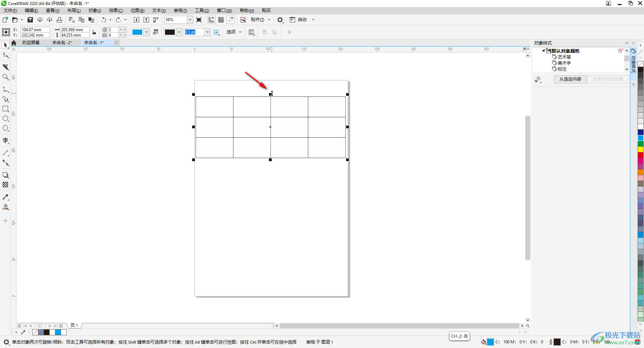Viewport: 644px width, 348px height.
Task: Toggle Show rulers button
Action: [x=211, y=20]
